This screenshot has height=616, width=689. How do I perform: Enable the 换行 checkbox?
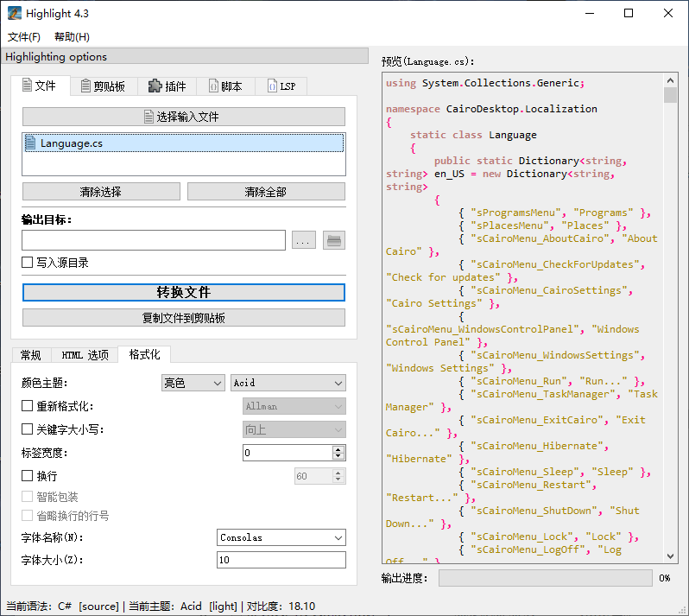click(28, 476)
